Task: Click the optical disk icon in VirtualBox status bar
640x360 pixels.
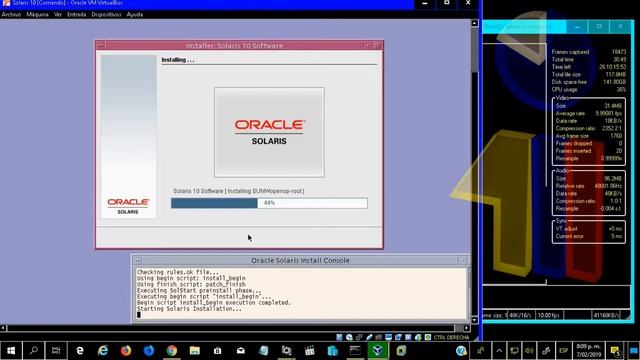Action: point(349,337)
